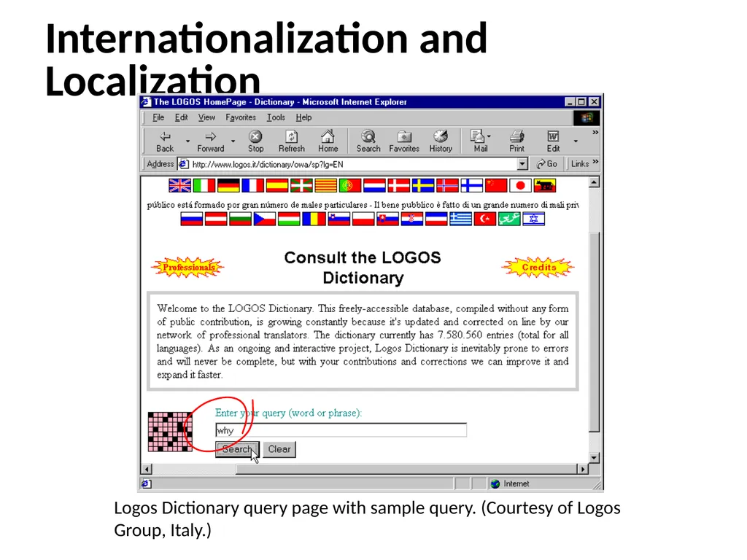Select the Danish flag
Screen dimensions: 747x560
pos(399,186)
